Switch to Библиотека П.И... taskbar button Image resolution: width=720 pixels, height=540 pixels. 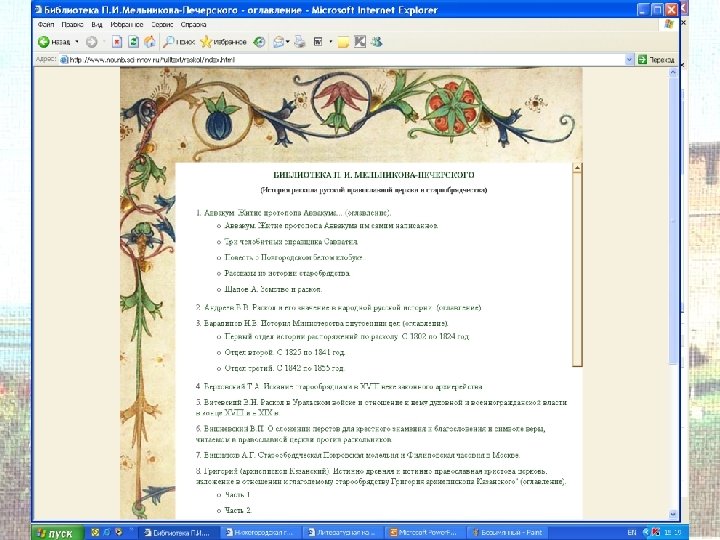pyautogui.click(x=177, y=533)
